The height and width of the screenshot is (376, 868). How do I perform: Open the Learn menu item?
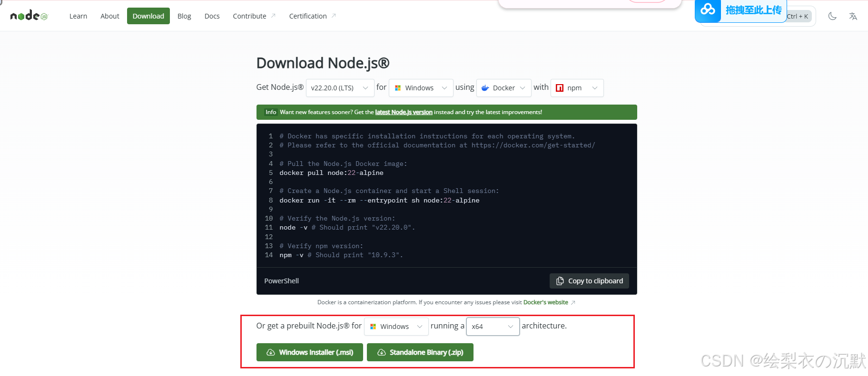tap(78, 16)
